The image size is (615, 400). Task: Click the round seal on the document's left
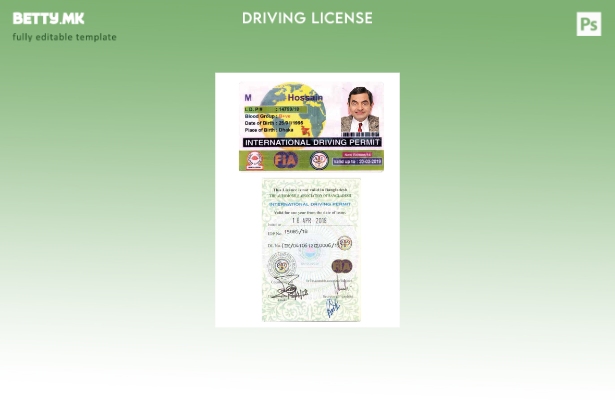281,265
